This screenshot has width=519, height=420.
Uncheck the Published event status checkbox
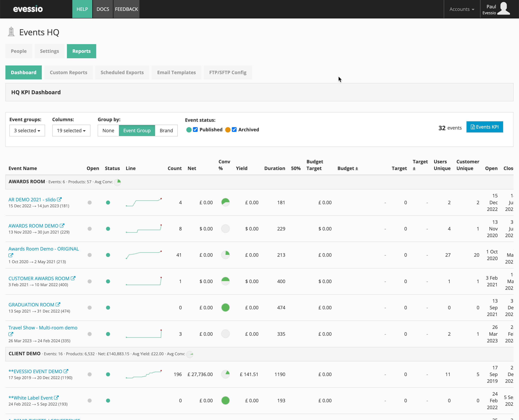point(195,130)
